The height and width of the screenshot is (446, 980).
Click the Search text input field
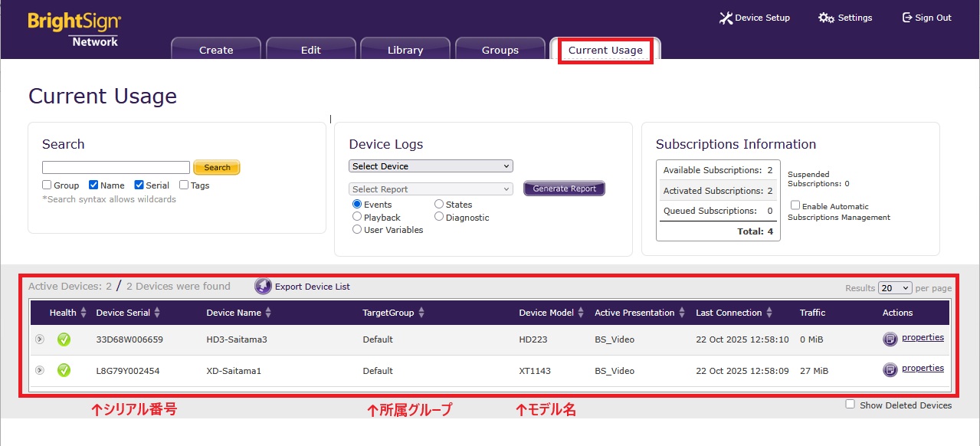point(116,167)
